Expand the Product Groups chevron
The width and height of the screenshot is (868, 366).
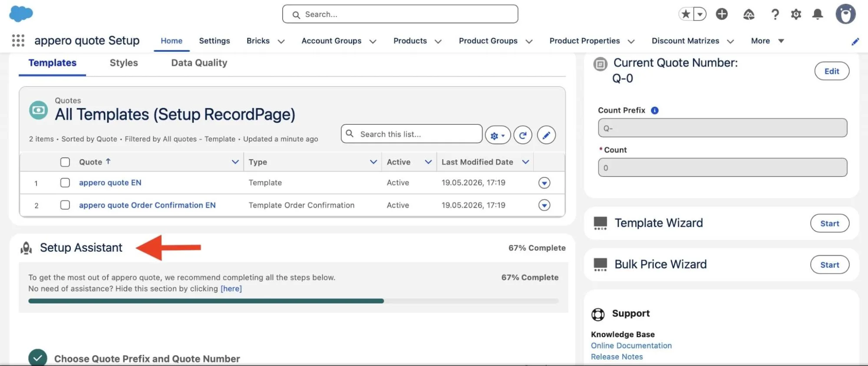coord(529,41)
